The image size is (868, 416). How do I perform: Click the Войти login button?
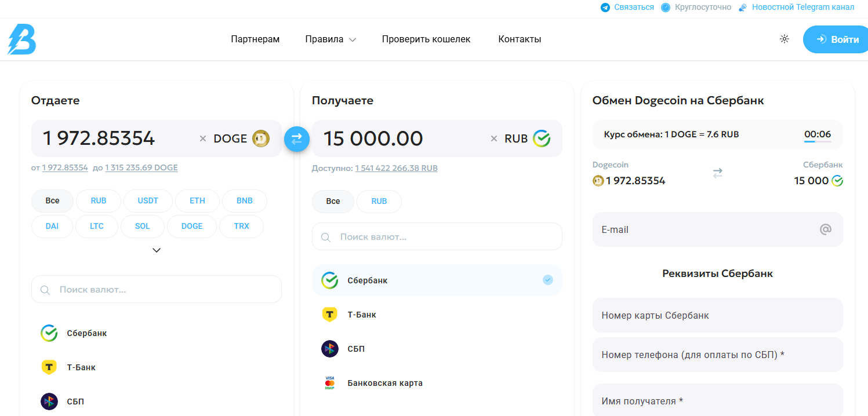point(835,39)
